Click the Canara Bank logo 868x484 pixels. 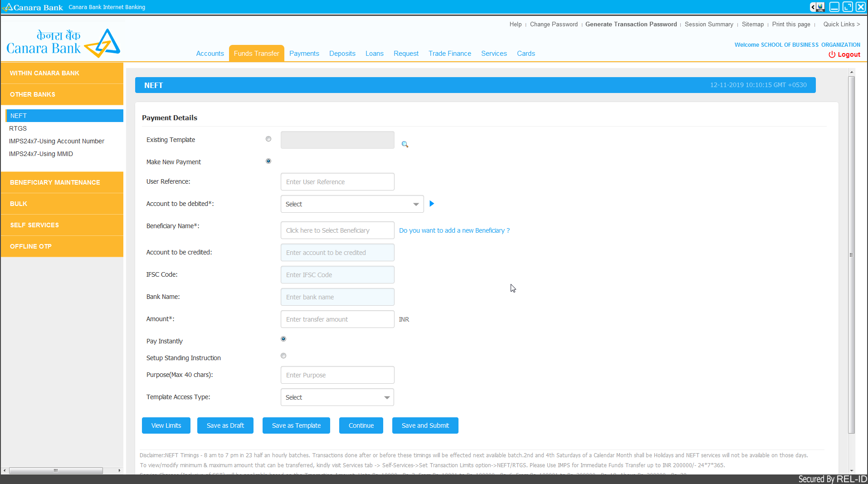(63, 43)
